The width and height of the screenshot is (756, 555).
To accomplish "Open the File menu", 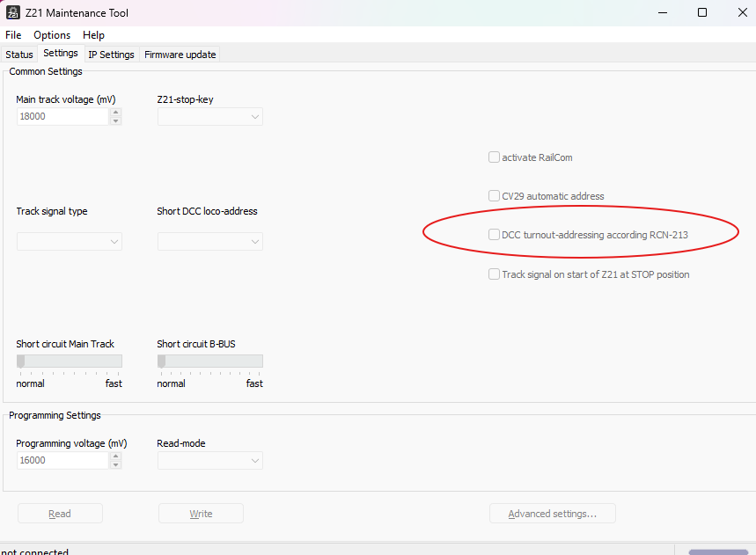I will point(13,35).
